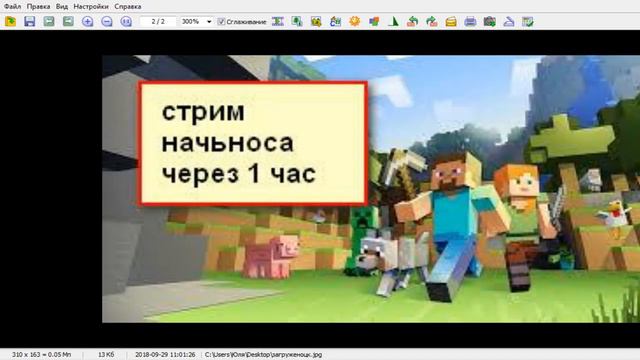640x360 pixels.
Task: Click the picture-with-magnifier toolbar icon
Action: coord(297,21)
